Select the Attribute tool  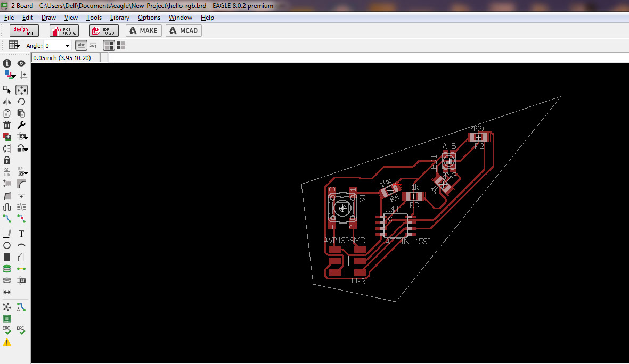[21, 280]
